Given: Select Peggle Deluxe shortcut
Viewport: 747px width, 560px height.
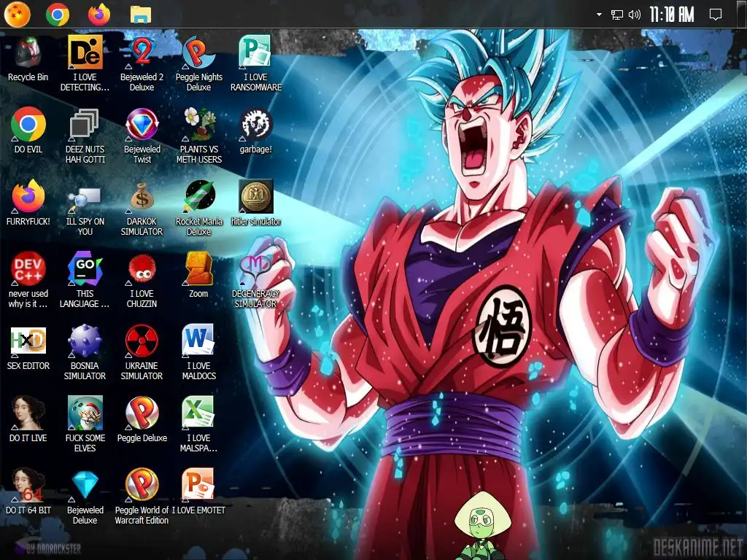Looking at the screenshot, I should (x=142, y=419).
